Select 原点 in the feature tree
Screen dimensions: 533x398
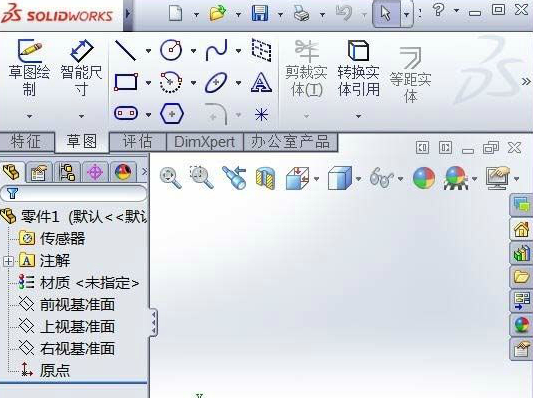[x=54, y=370]
